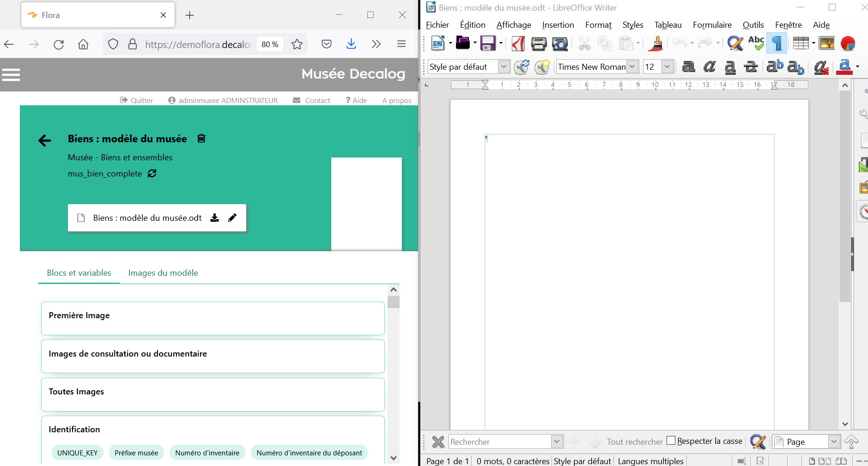Close the find toolbar with X icon
This screenshot has height=466, width=868.
pyautogui.click(x=438, y=442)
